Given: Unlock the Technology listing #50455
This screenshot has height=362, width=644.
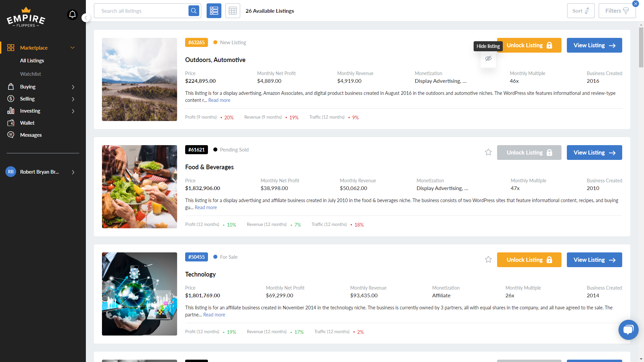Looking at the screenshot, I should pos(529,260).
